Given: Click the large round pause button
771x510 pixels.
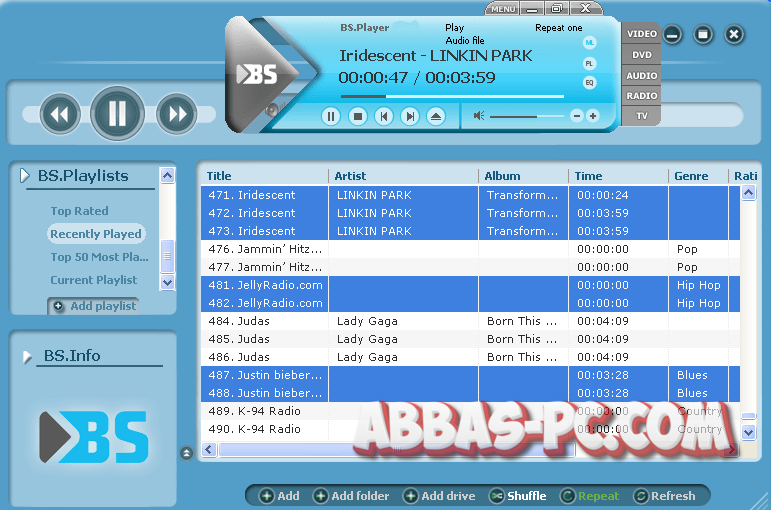Looking at the screenshot, I should [x=118, y=113].
